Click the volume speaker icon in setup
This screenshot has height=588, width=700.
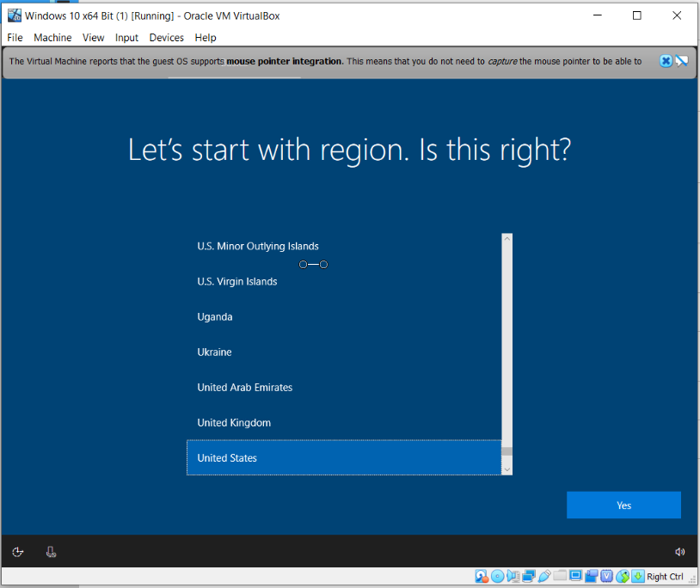click(679, 552)
